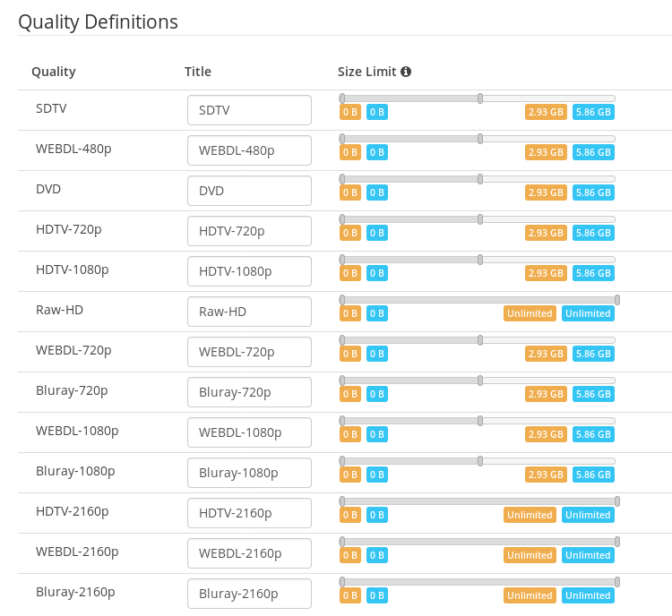Click the WEBDL-720p blue 5.86 GB label
This screenshot has height=616, width=672.
pos(593,354)
